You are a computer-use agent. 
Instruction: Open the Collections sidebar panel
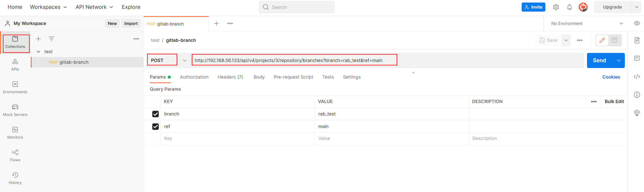[15, 42]
